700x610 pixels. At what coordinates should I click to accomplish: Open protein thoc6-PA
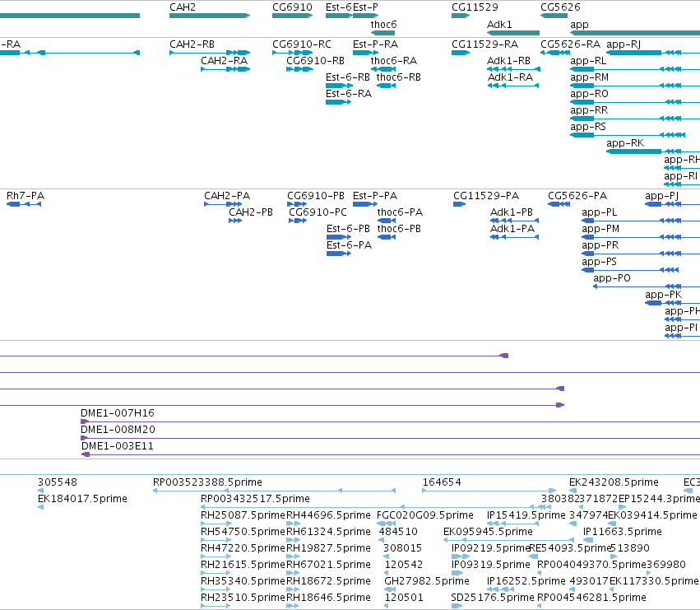coord(387,221)
